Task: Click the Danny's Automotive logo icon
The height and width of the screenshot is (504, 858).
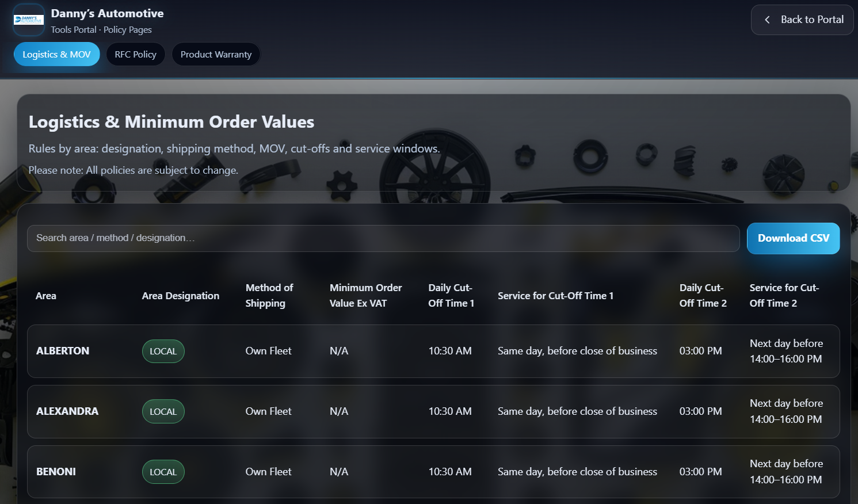Action: point(29,20)
